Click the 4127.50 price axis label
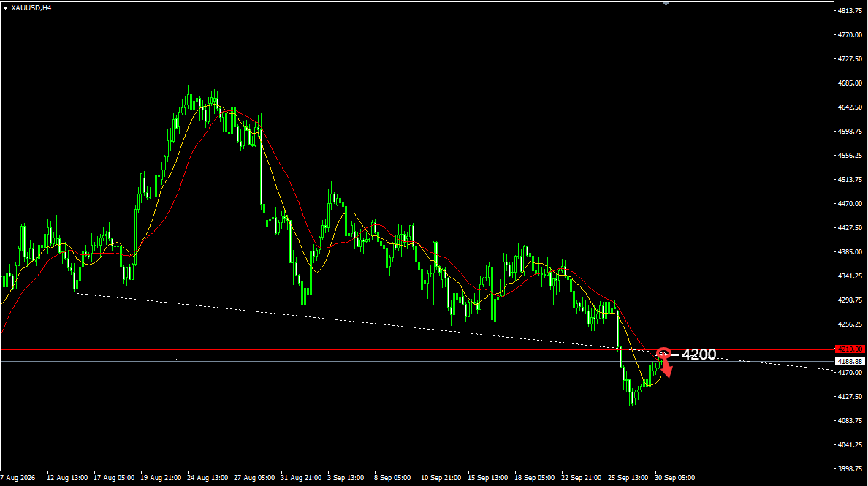The height and width of the screenshot is (486, 868). 850,397
